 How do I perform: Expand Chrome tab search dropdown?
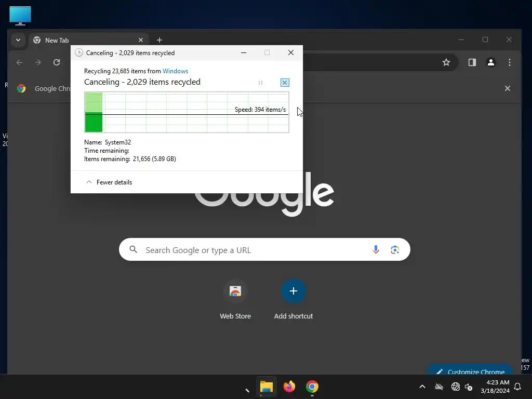click(x=18, y=40)
